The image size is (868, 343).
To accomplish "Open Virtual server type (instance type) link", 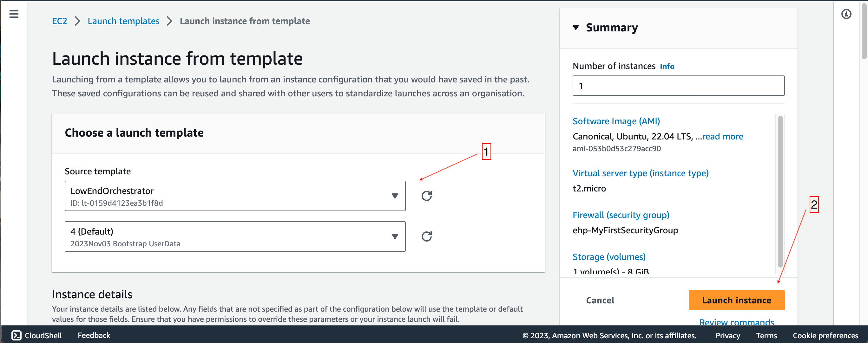I will click(640, 173).
